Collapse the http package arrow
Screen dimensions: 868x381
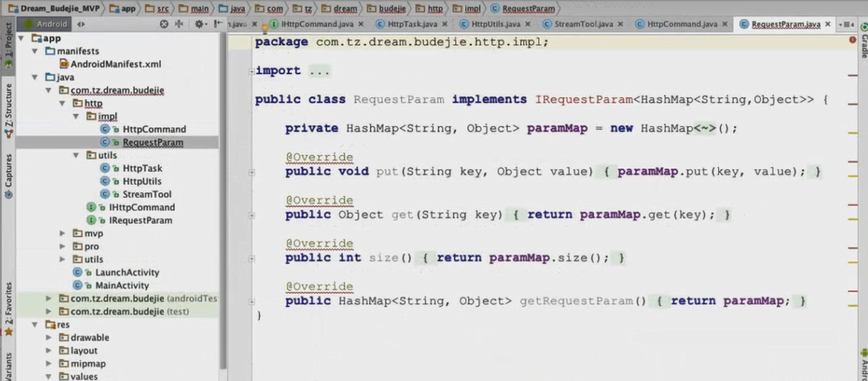62,103
